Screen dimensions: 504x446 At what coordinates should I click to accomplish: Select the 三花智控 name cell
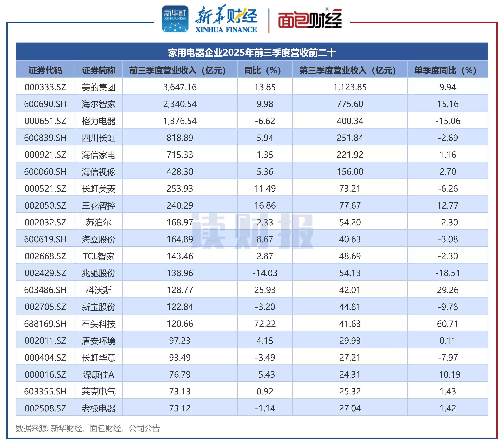[x=98, y=205]
